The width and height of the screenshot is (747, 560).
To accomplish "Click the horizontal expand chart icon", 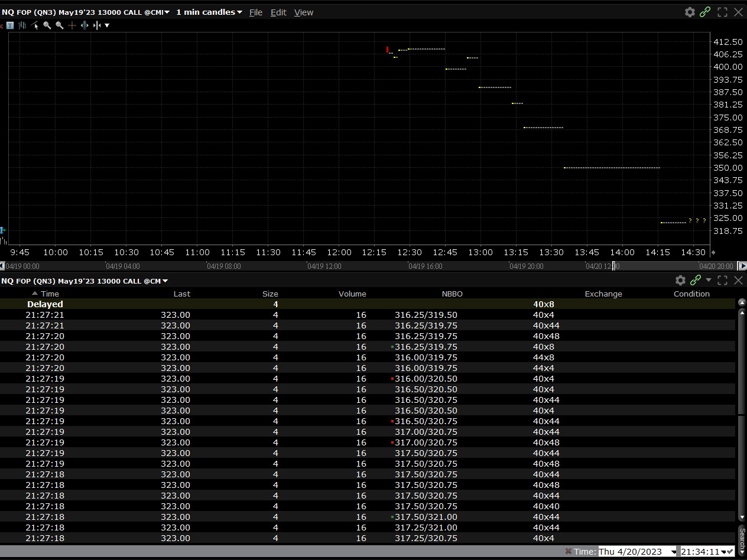I will click(85, 25).
